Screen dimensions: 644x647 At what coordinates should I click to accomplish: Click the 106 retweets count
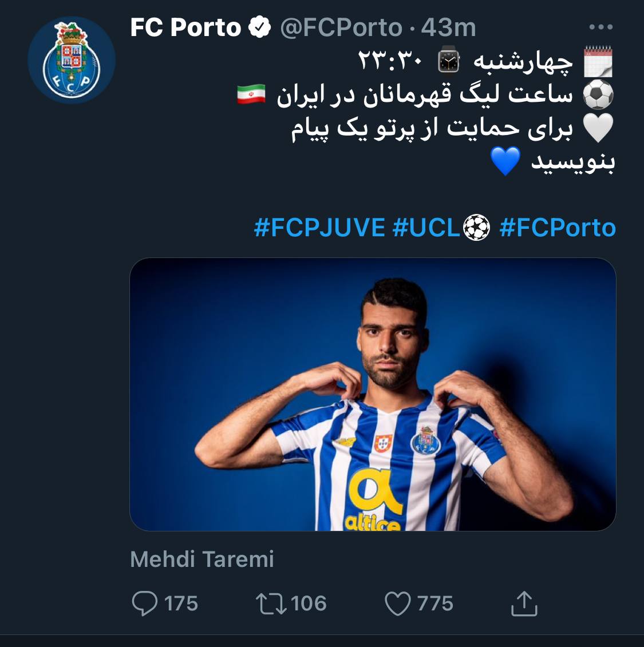point(309,604)
